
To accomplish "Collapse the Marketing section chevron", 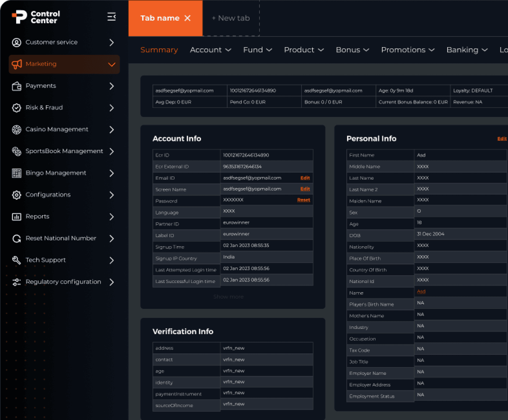I will pos(112,64).
